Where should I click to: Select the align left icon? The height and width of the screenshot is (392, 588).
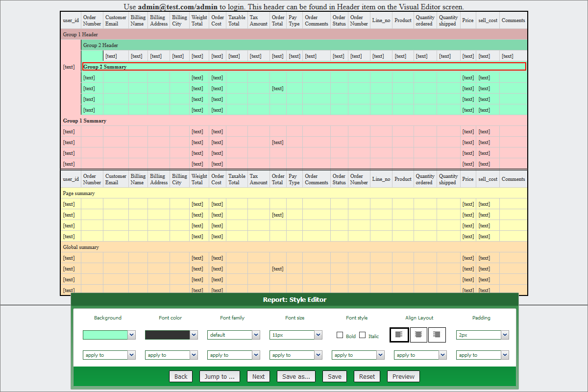399,335
